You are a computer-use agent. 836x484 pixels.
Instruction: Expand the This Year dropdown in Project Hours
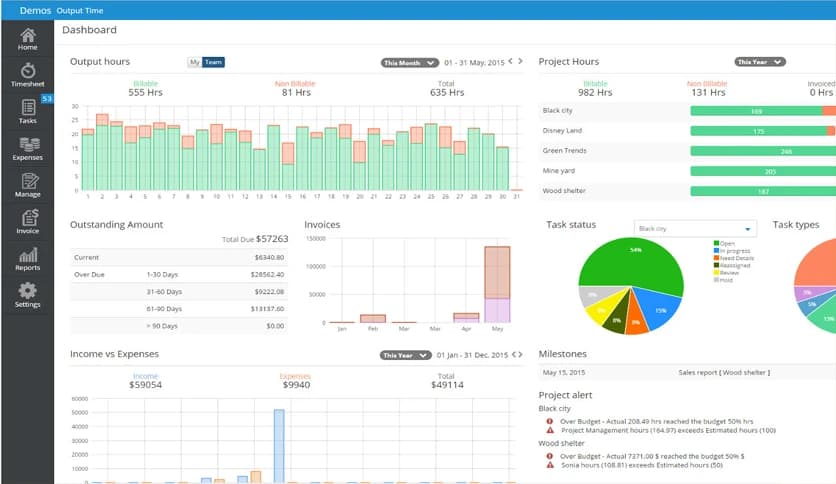pyautogui.click(x=759, y=62)
